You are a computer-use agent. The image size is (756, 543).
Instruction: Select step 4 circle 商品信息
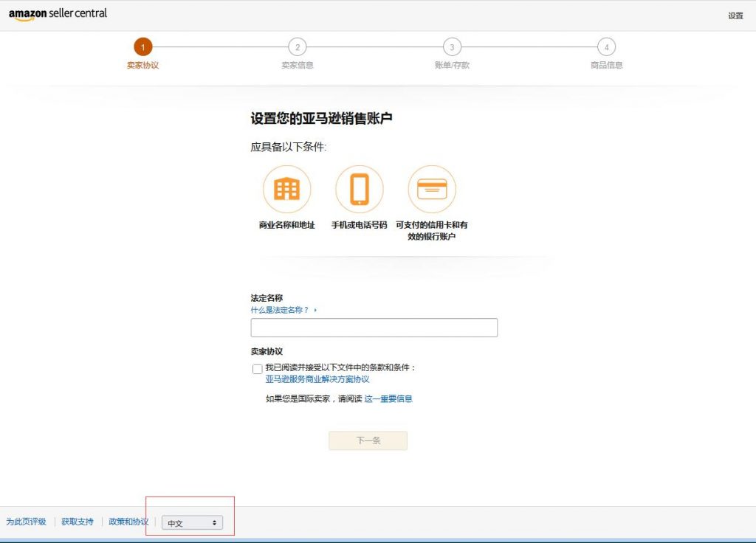(606, 47)
